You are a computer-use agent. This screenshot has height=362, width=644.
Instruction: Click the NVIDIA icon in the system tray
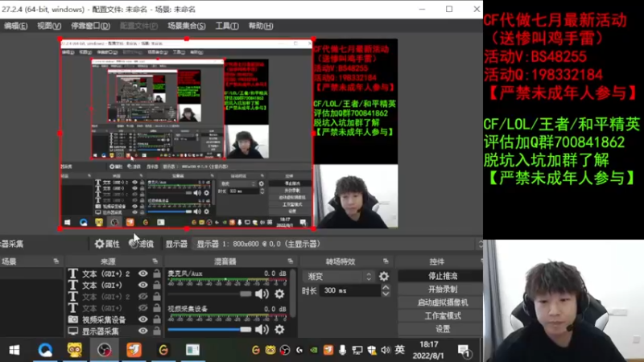(x=313, y=350)
